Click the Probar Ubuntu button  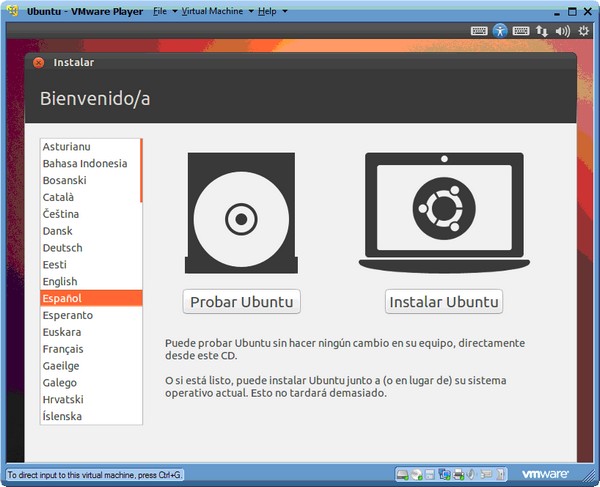click(241, 302)
